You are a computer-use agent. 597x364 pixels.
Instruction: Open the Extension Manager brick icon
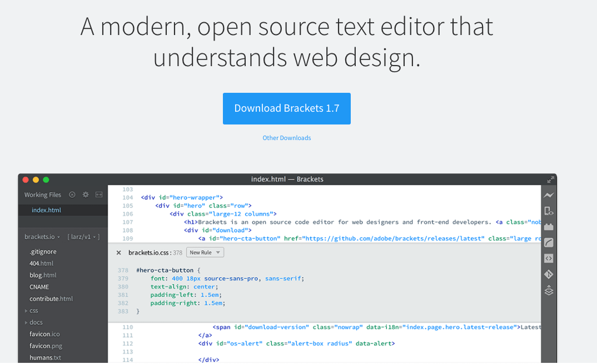(x=549, y=227)
